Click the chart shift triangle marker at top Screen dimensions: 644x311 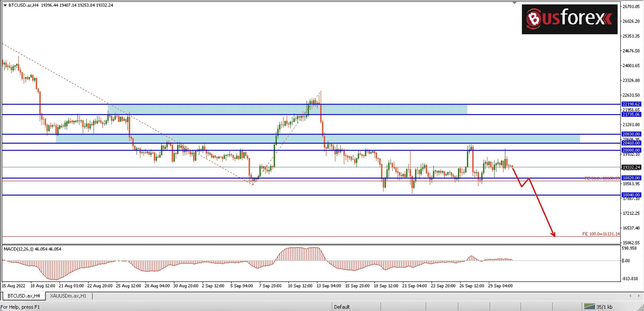point(514,3)
